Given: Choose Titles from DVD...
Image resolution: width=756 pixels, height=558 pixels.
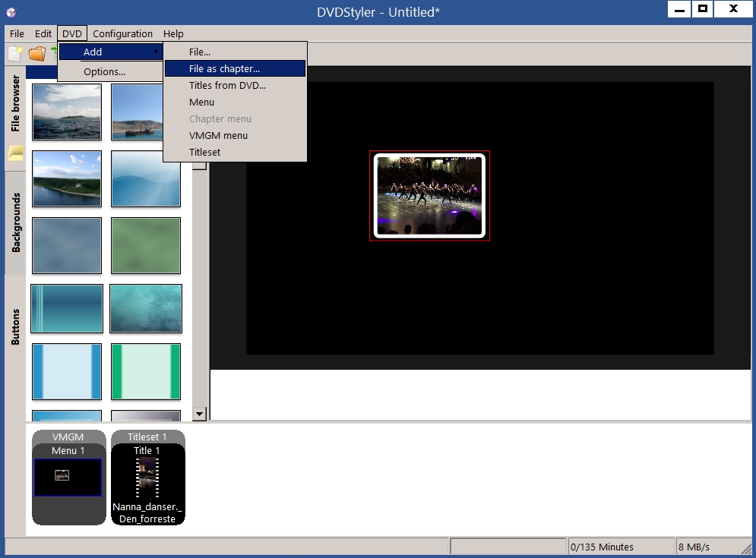Looking at the screenshot, I should [x=235, y=85].
